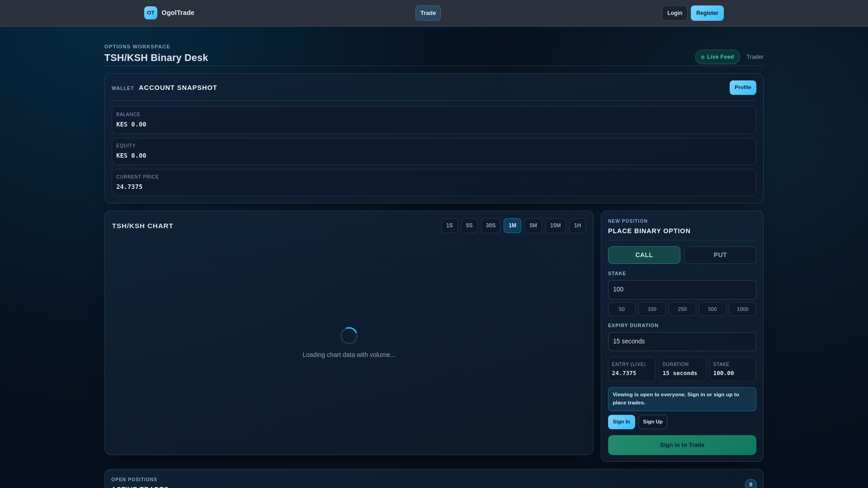Select the 1M chart timeframe
The width and height of the screenshot is (868, 488).
[x=512, y=225]
